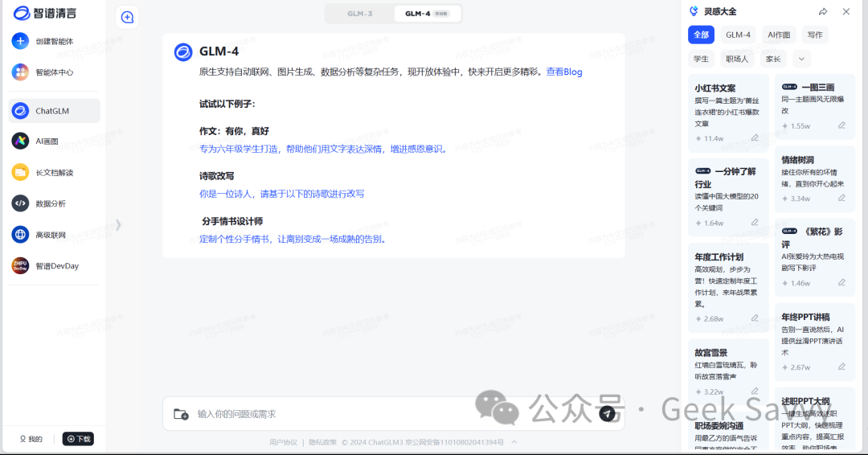This screenshot has width=868, height=455.
Task: Click edit pencil on 《繁花》影评 card
Action: [841, 282]
